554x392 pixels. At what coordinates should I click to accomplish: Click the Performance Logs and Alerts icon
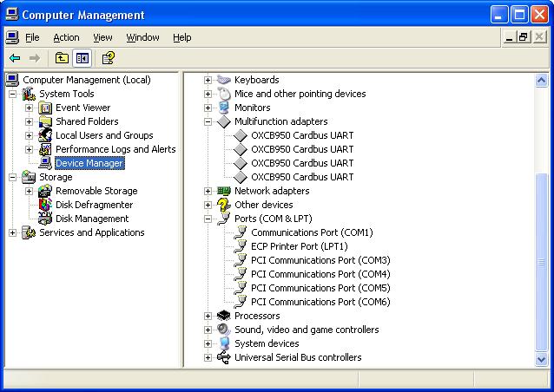45,149
